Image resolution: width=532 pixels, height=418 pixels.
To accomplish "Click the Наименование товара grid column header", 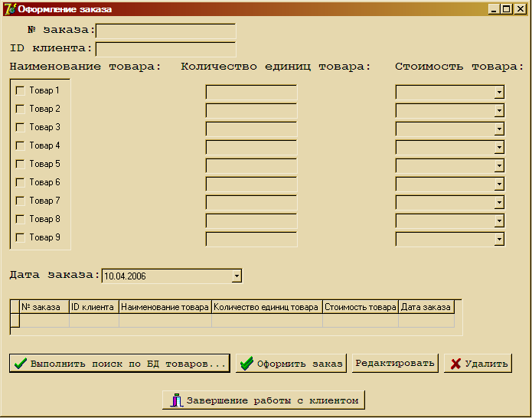I will (165, 307).
